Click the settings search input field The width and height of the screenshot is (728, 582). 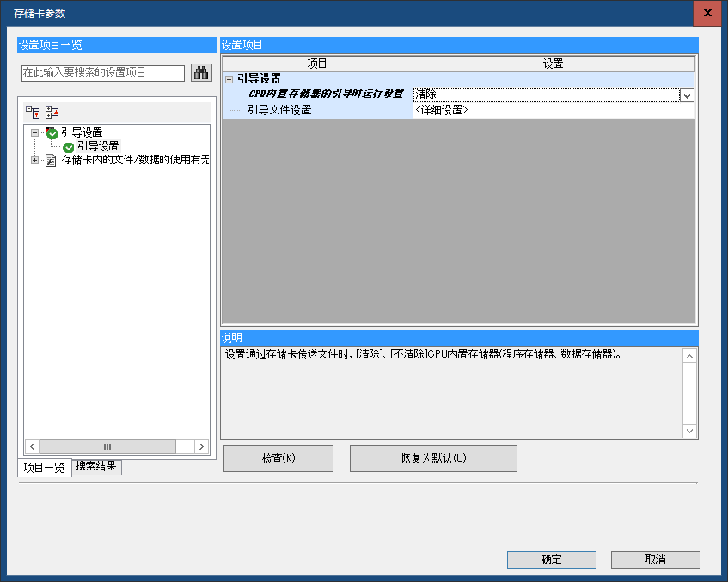(x=102, y=73)
